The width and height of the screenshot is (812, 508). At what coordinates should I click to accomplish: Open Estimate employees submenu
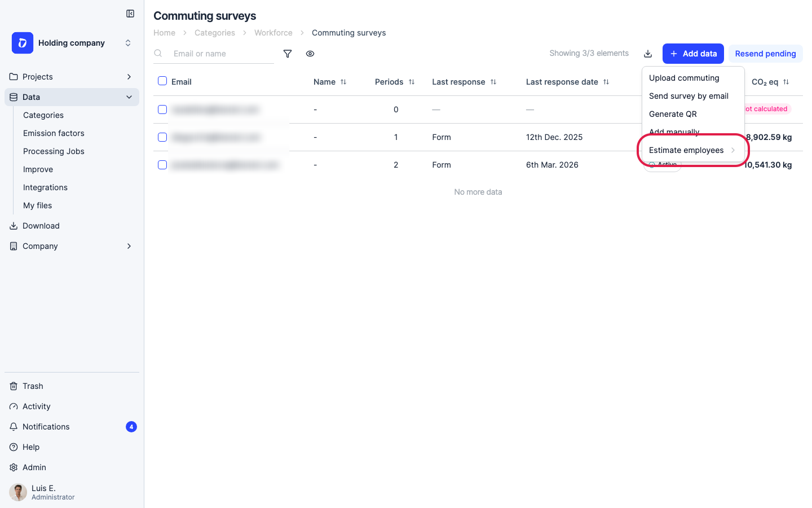point(693,150)
